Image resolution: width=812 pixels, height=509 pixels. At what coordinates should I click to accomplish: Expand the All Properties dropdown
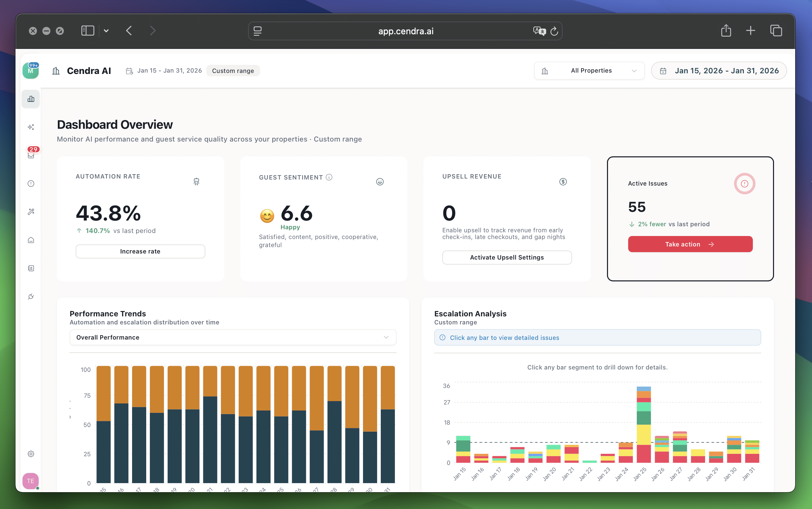(x=589, y=71)
